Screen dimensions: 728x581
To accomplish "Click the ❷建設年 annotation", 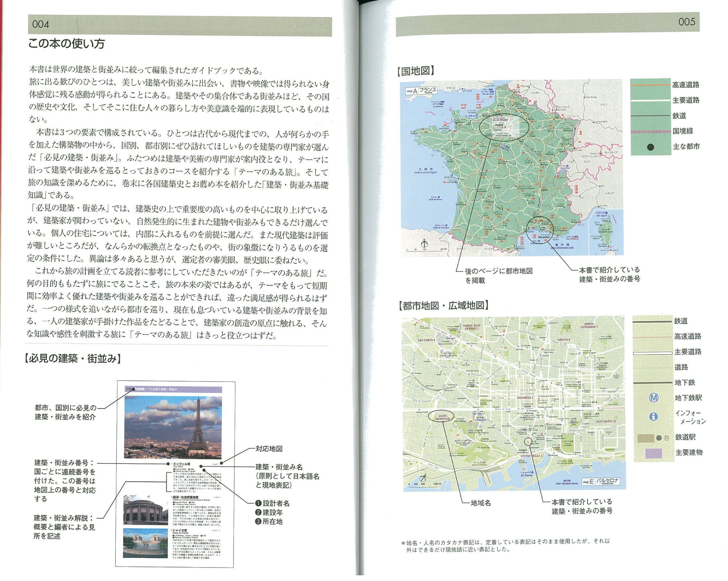I will 269,512.
